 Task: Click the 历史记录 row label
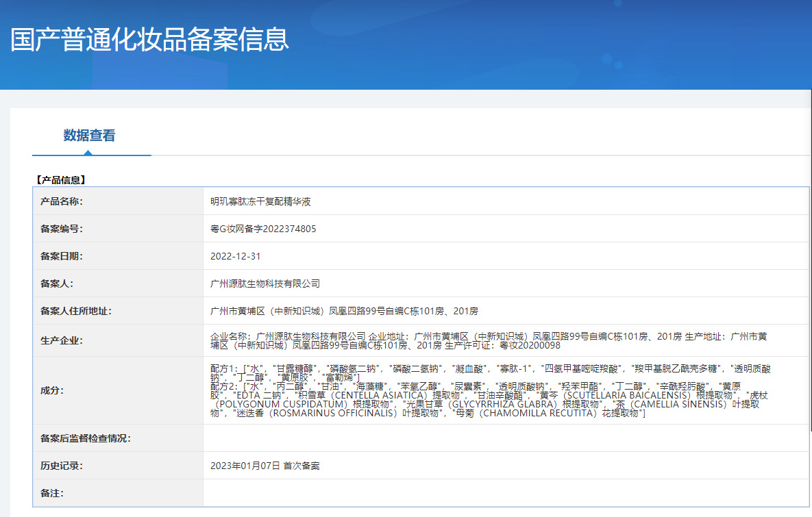click(62, 466)
